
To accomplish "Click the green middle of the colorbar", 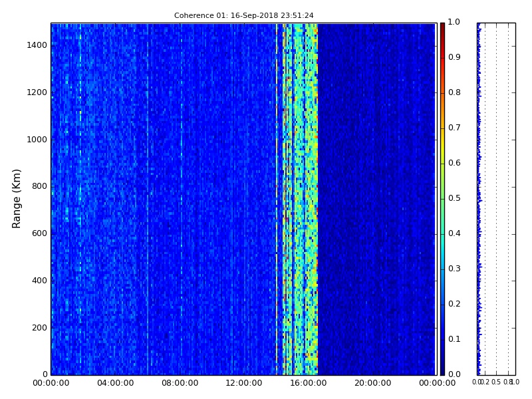I will coord(442,198).
